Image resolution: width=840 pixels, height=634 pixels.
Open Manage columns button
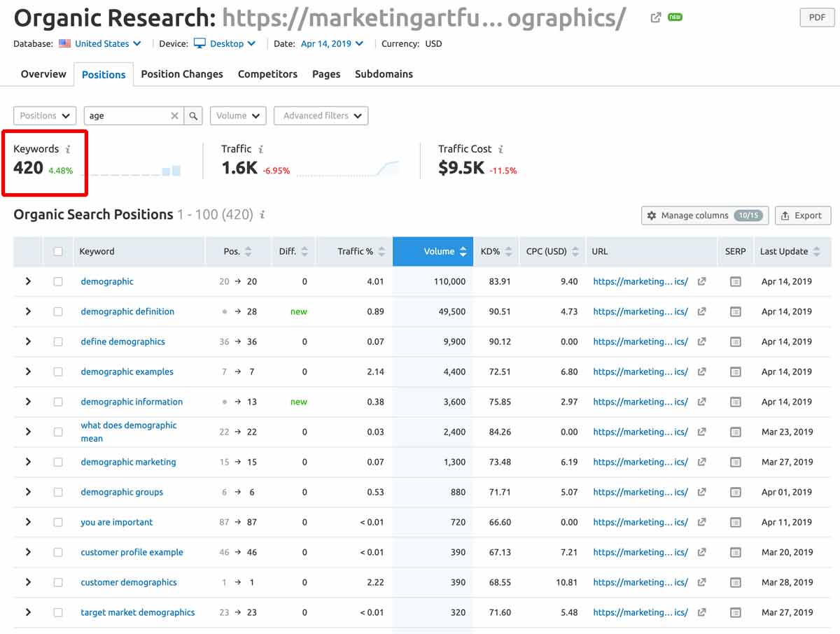click(x=705, y=216)
